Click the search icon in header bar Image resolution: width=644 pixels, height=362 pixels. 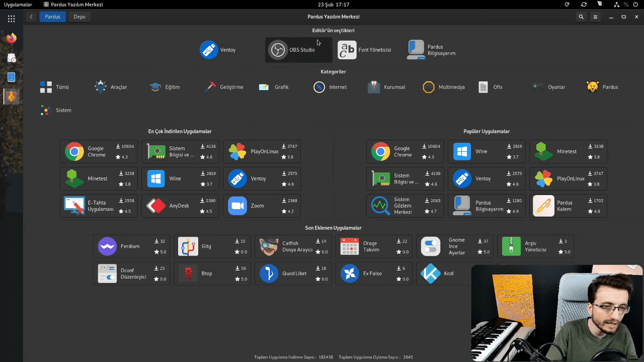point(581,17)
